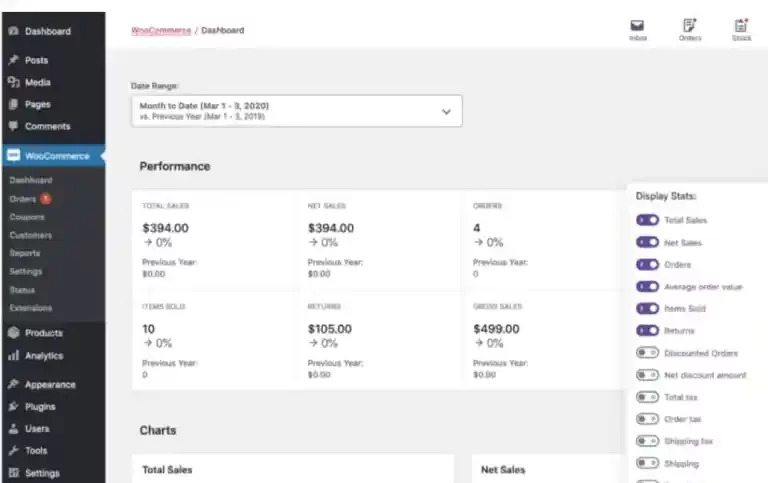
Task: Click the Analytics bar chart icon
Action: [x=13, y=355]
